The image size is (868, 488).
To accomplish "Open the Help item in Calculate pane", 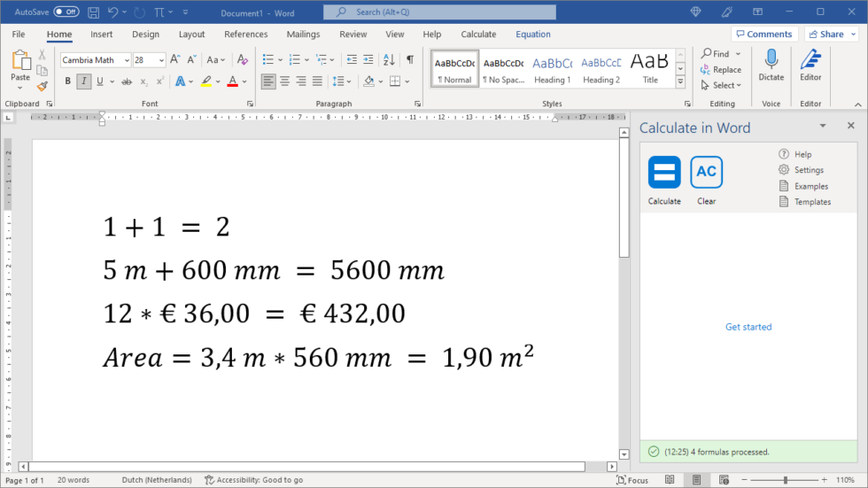I will click(795, 154).
